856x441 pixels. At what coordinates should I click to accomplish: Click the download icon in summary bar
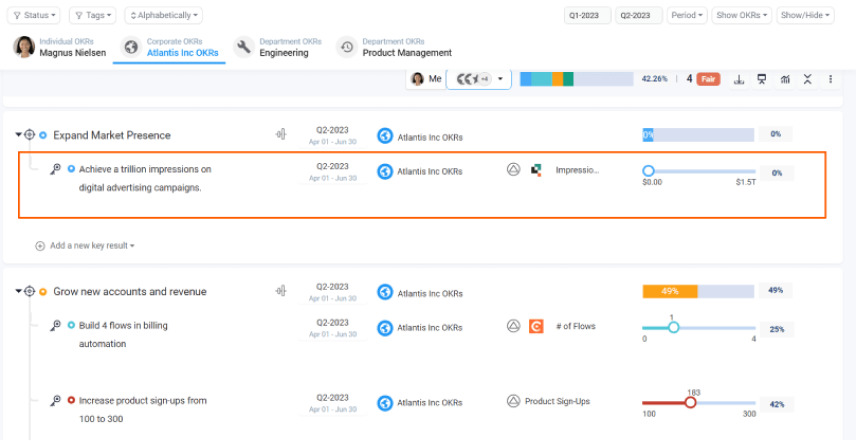pos(739,80)
